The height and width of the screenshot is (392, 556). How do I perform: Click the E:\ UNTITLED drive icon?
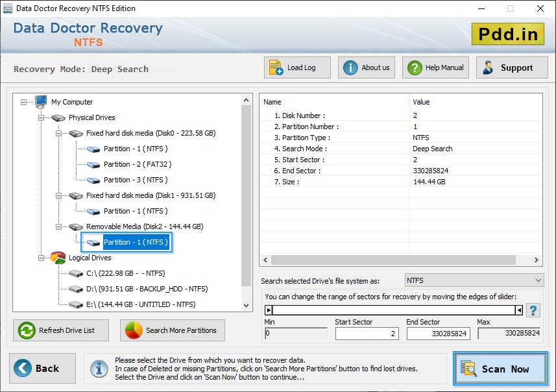[76, 305]
